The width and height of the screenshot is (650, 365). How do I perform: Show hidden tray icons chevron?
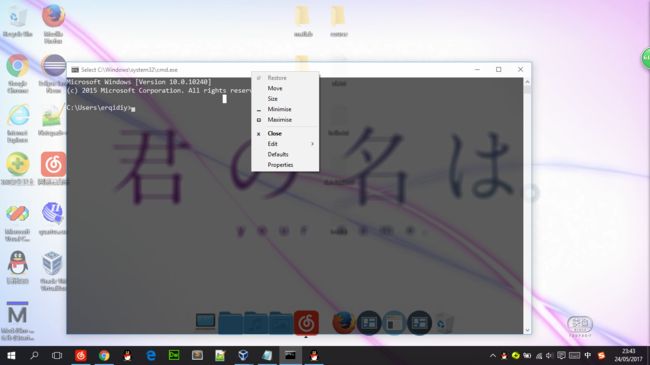(x=492, y=355)
